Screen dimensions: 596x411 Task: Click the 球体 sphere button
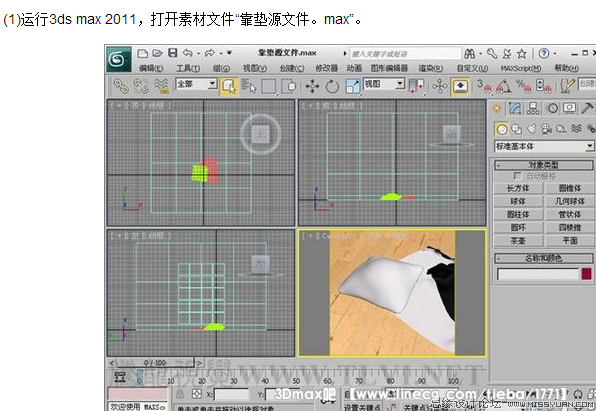(x=518, y=201)
